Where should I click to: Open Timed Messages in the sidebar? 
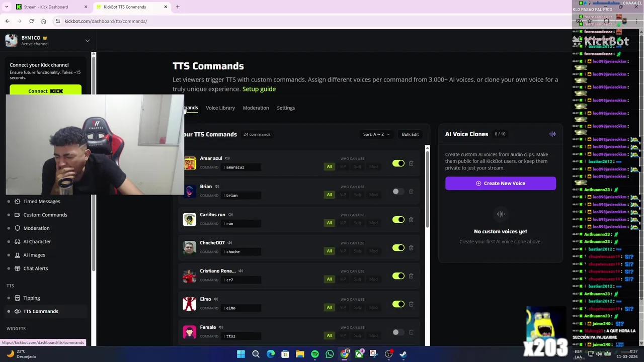pos(42,201)
